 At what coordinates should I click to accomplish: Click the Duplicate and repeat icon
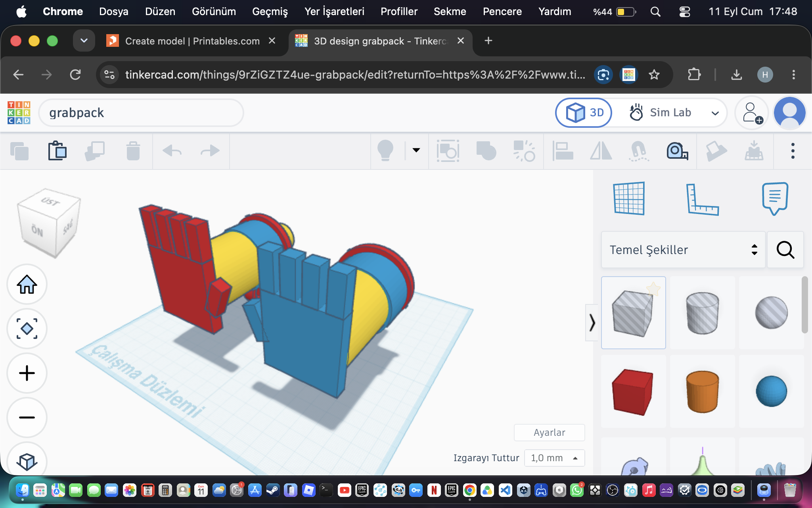pos(95,151)
